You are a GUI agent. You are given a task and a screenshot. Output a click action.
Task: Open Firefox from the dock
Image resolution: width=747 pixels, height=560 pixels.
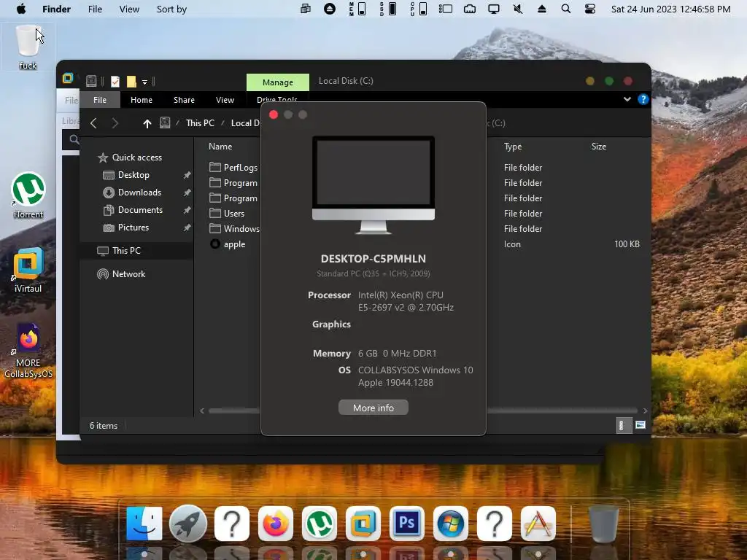pyautogui.click(x=275, y=524)
